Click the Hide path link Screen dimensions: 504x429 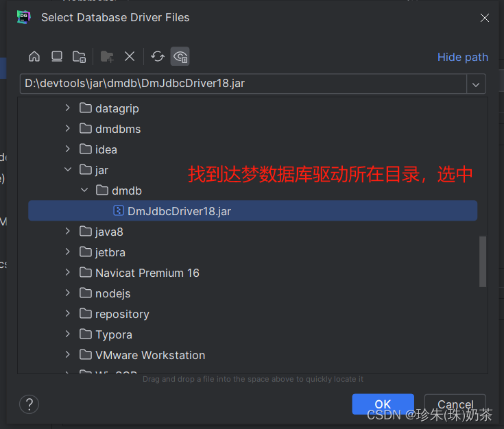pyautogui.click(x=463, y=57)
